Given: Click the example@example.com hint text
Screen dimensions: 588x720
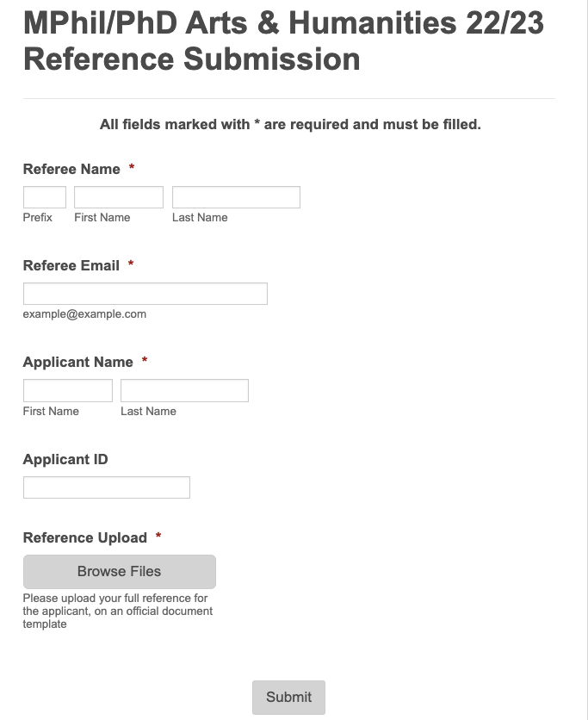Looking at the screenshot, I should point(84,314).
